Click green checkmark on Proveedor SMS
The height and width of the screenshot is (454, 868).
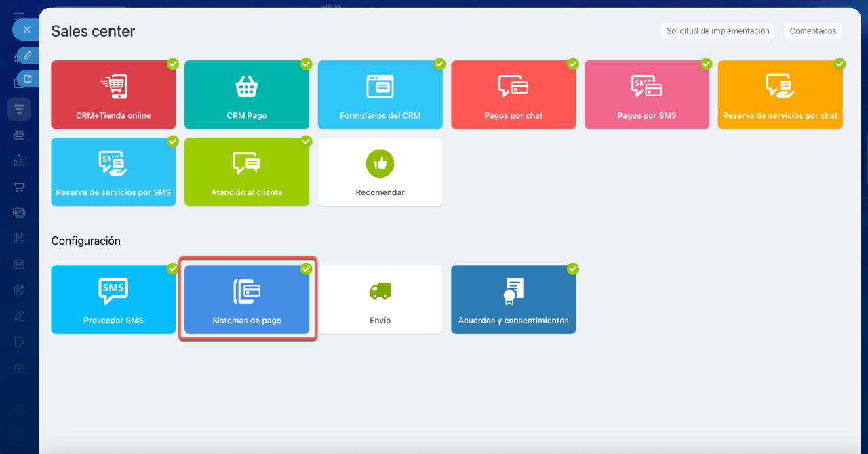[x=173, y=268]
